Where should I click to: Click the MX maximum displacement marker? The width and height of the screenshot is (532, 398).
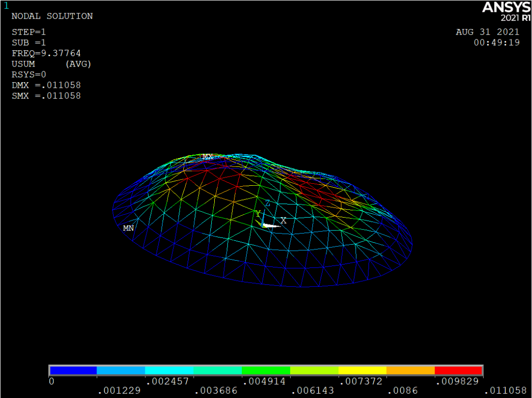pyautogui.click(x=207, y=157)
